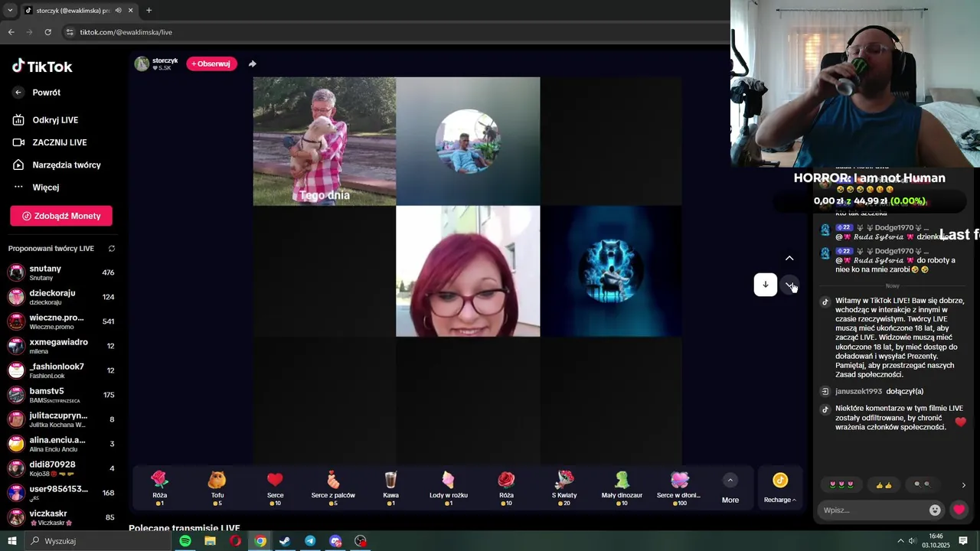This screenshot has width=980, height=551.
Task: Send the Mały dinozaur gift
Action: (x=622, y=487)
